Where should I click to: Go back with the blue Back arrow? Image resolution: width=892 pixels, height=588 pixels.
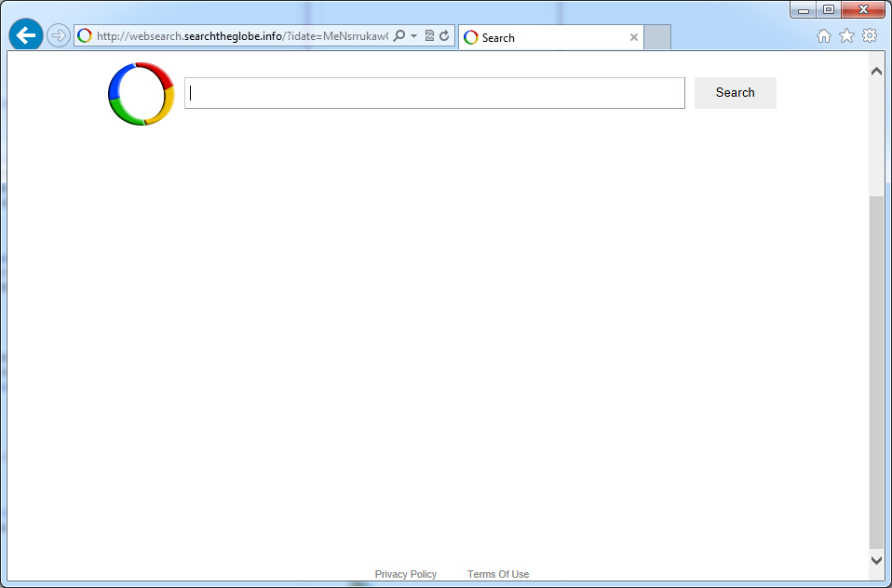(x=25, y=35)
